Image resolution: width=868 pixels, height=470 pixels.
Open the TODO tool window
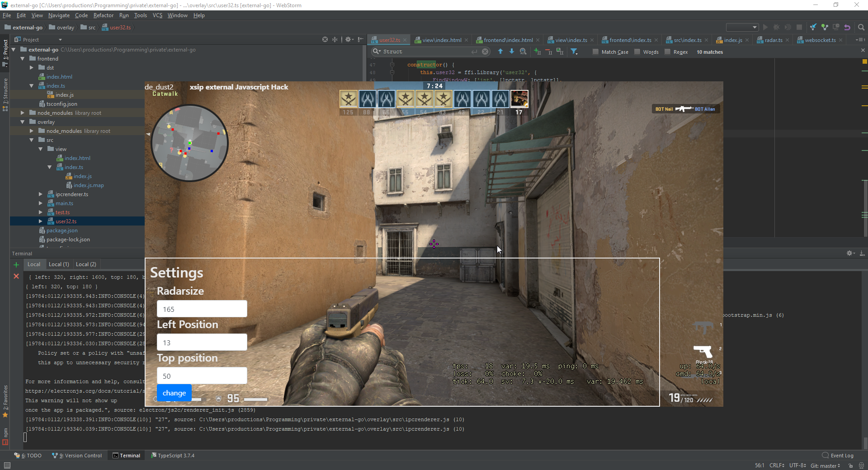(x=28, y=456)
